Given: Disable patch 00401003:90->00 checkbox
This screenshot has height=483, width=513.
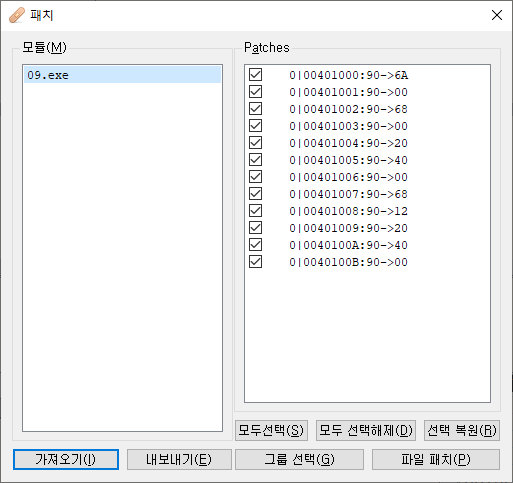Looking at the screenshot, I should click(x=255, y=126).
